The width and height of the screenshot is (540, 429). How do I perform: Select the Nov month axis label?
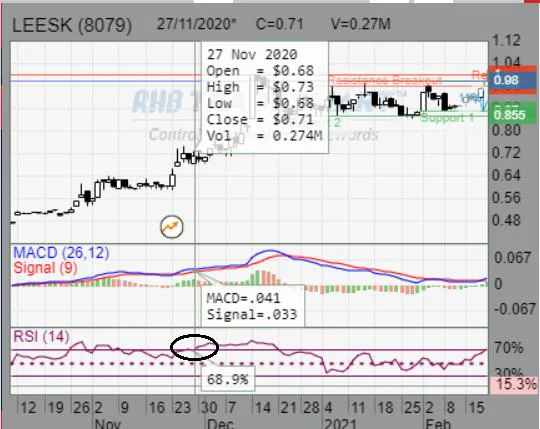pyautogui.click(x=108, y=423)
